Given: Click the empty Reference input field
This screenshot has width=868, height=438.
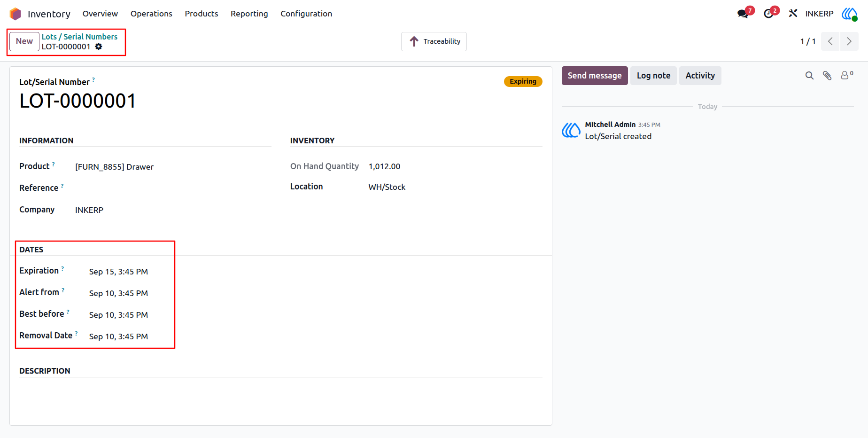Looking at the screenshot, I should tap(173, 188).
